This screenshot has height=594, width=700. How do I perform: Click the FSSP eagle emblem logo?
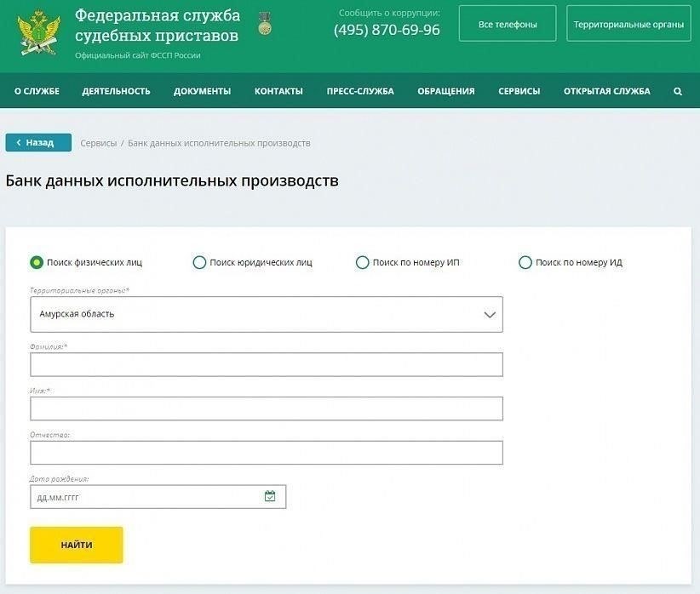[x=38, y=33]
